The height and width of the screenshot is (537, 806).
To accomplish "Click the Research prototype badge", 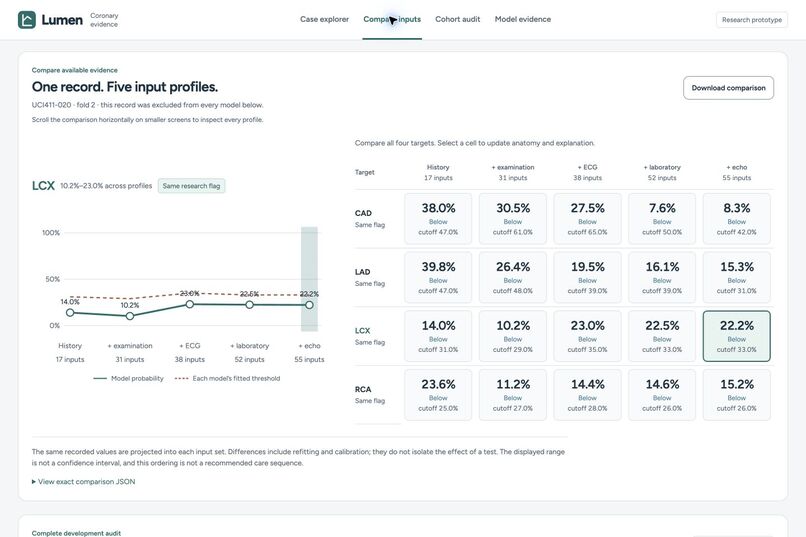I will pos(752,20).
